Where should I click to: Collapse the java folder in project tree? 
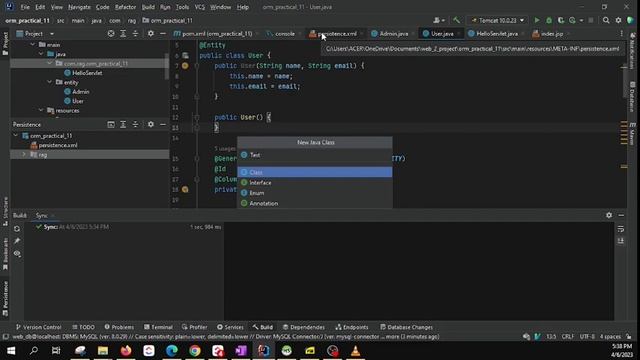pos(41,54)
